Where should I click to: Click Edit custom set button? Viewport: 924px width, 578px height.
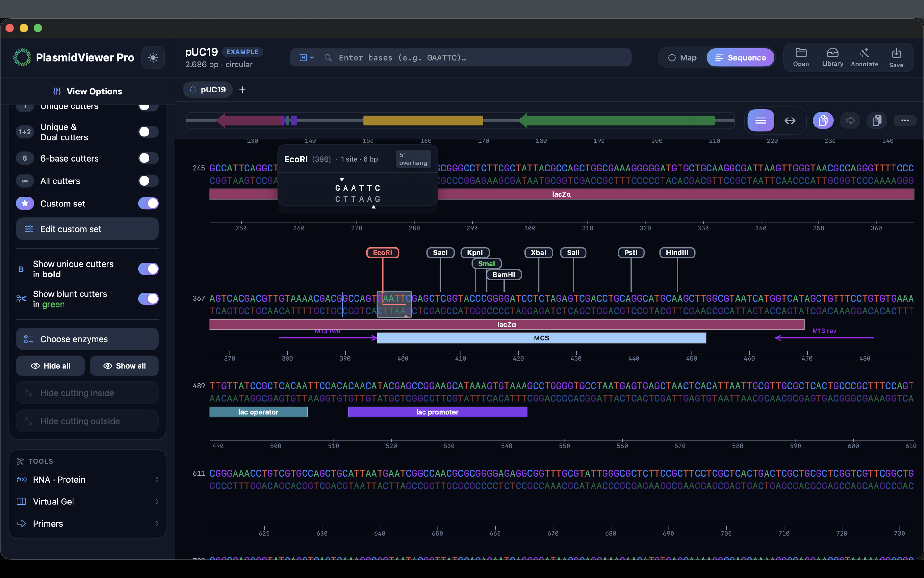tap(88, 229)
